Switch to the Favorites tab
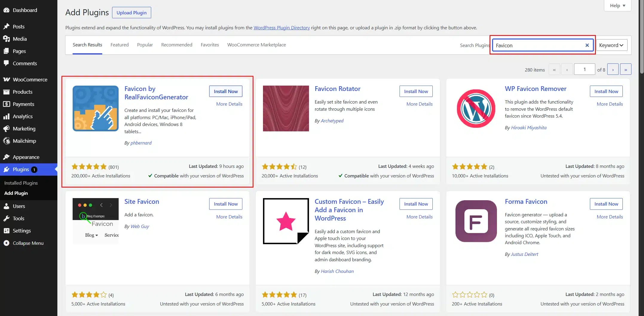The width and height of the screenshot is (644, 316). click(x=210, y=45)
